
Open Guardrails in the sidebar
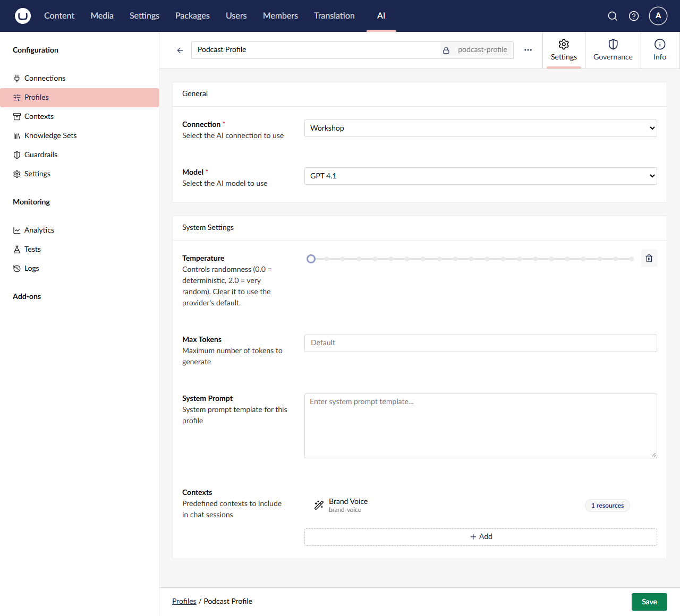(x=80, y=155)
